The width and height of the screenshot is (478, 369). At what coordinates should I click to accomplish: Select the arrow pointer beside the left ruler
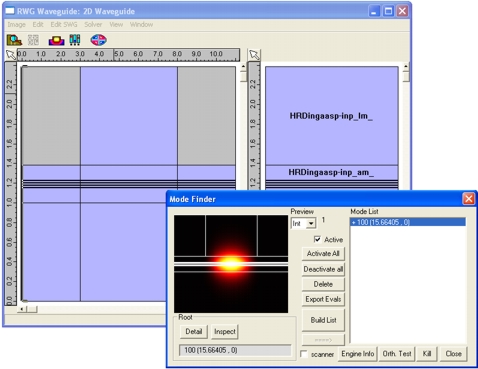pos(11,55)
